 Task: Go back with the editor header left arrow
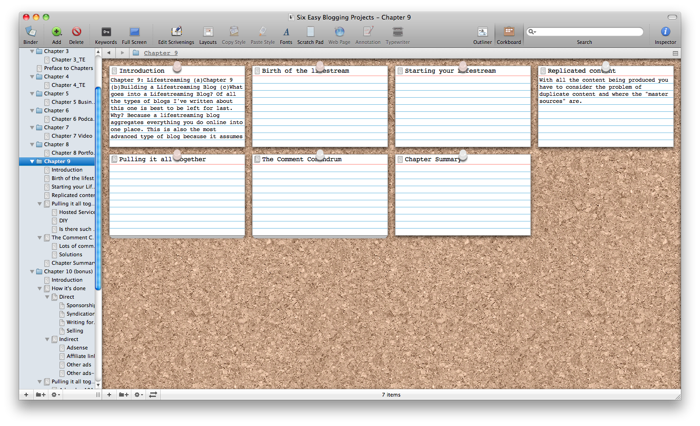coord(108,53)
